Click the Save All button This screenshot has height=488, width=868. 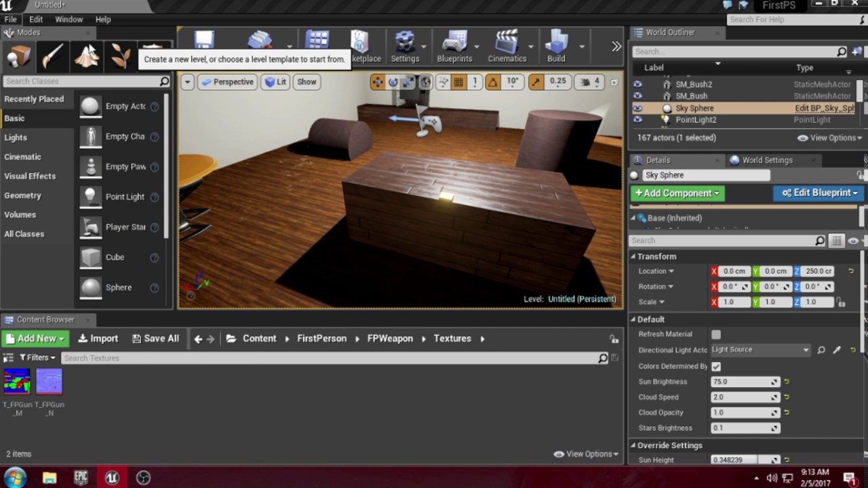point(155,338)
